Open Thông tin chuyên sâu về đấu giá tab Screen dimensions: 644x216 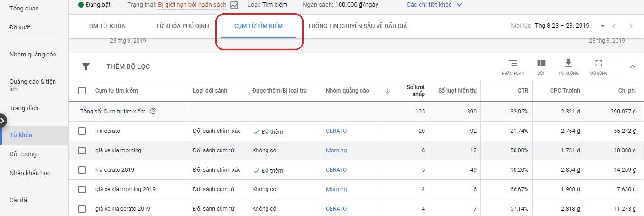(357, 26)
